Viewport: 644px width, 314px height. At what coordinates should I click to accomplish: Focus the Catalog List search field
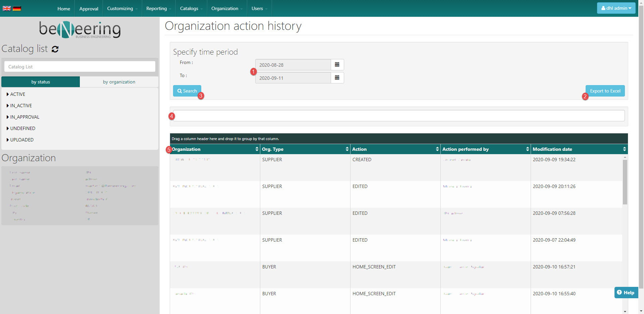click(80, 67)
